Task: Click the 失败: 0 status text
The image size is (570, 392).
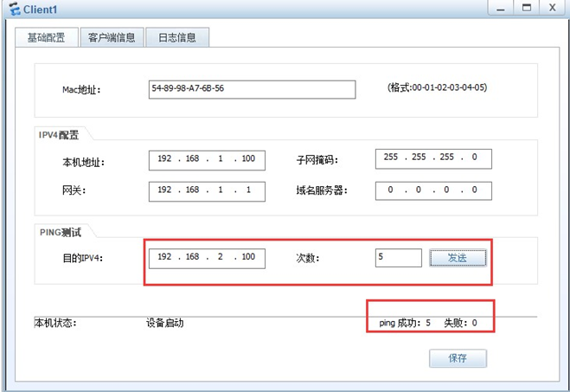Action: click(x=460, y=323)
